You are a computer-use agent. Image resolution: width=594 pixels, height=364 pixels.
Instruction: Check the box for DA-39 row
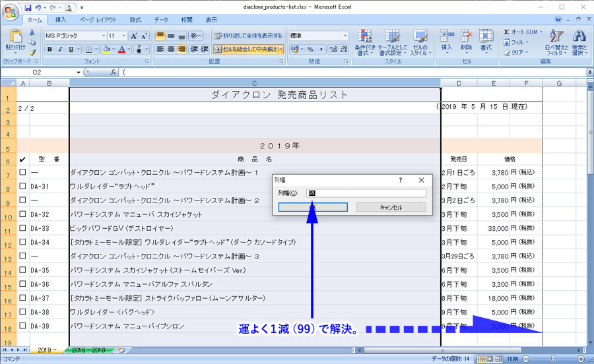(x=22, y=326)
